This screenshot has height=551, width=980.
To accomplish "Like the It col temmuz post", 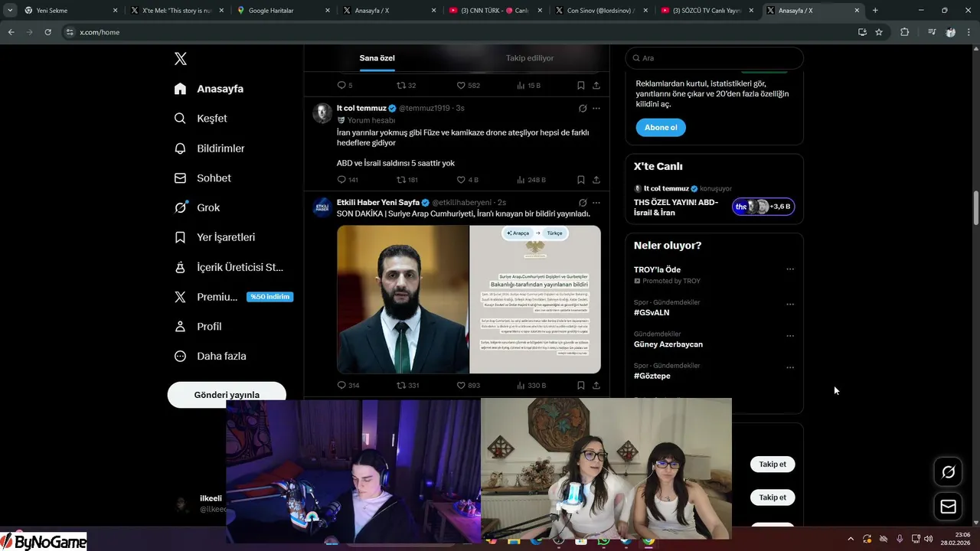I will click(468, 180).
